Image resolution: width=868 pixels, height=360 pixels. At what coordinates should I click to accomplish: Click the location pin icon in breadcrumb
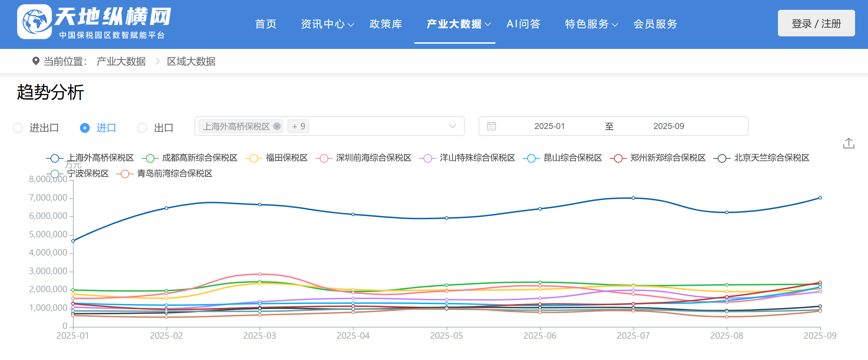[x=36, y=61]
